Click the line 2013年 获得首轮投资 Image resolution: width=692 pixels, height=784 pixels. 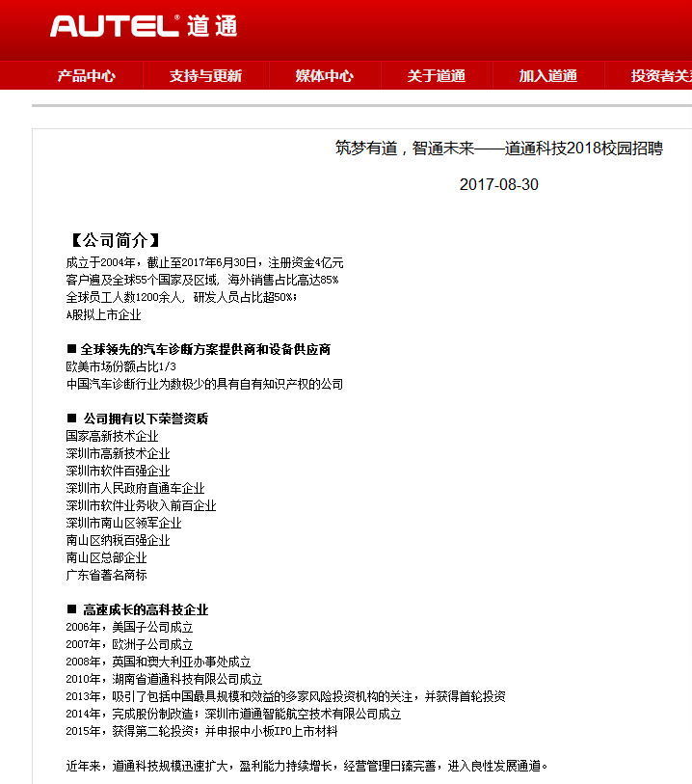point(286,697)
